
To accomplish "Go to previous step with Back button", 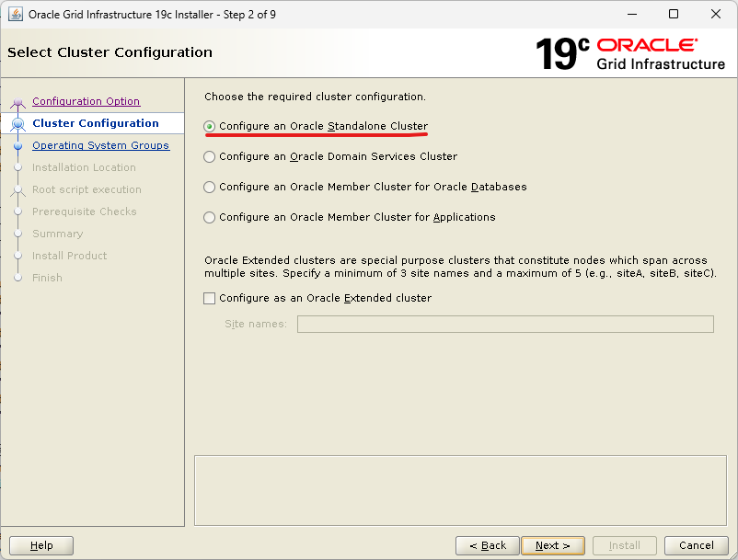I will [488, 545].
